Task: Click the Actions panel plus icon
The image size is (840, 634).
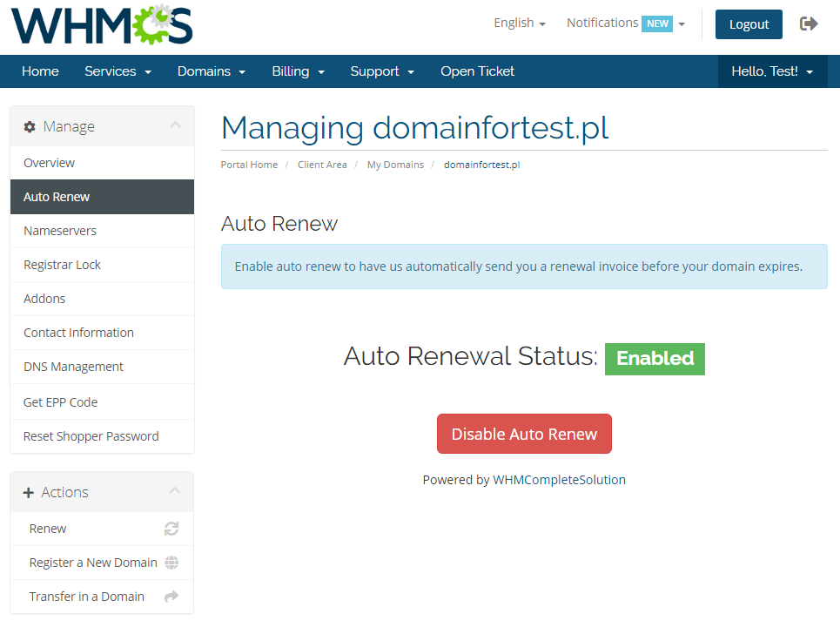Action: 29,493
